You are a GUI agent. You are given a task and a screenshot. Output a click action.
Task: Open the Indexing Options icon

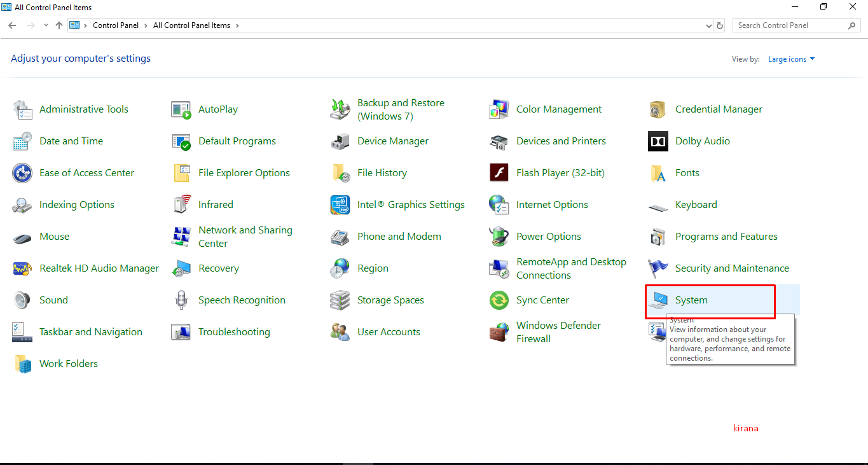[22, 205]
